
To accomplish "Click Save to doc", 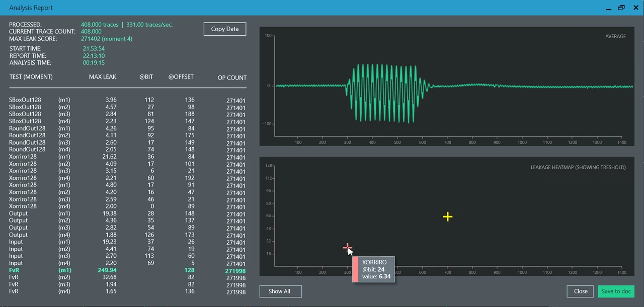I will pyautogui.click(x=616, y=291).
